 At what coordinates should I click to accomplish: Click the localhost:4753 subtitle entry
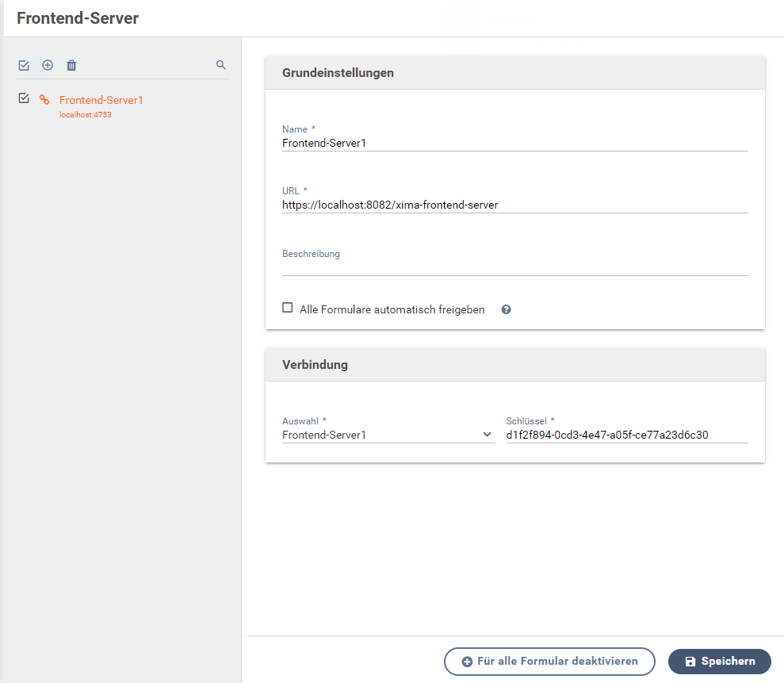coord(86,114)
